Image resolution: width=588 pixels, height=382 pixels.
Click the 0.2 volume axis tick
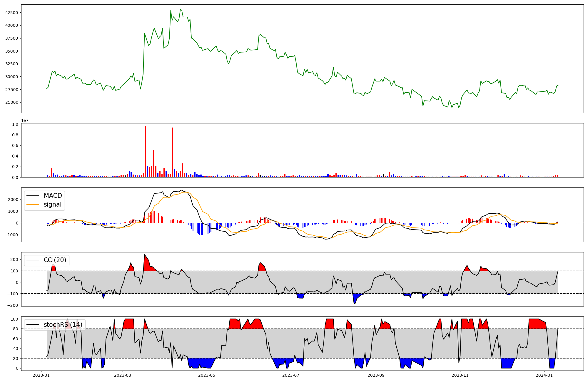(15, 167)
